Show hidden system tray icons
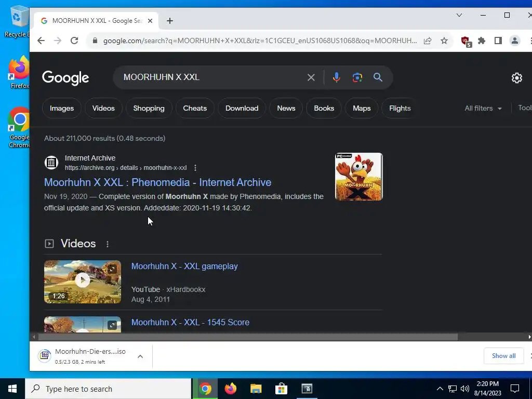The image size is (532, 399). 440,389
